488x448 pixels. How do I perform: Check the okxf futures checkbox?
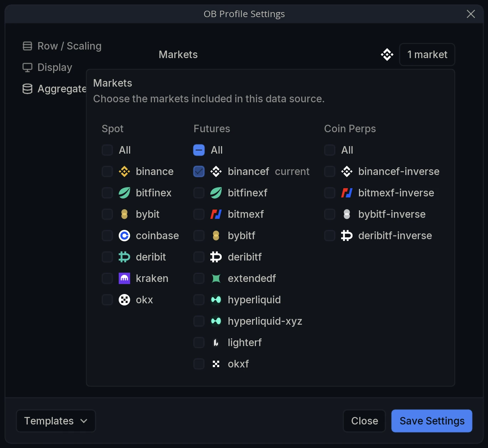click(199, 364)
